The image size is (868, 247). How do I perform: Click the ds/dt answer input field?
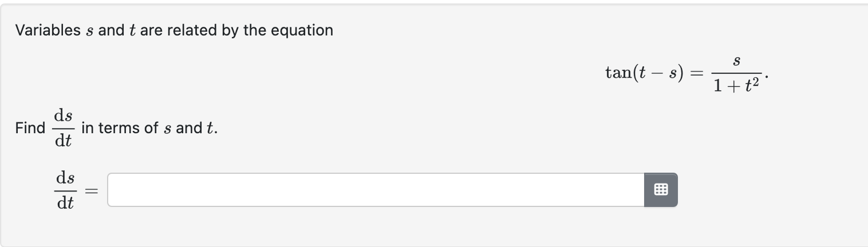coord(376,190)
